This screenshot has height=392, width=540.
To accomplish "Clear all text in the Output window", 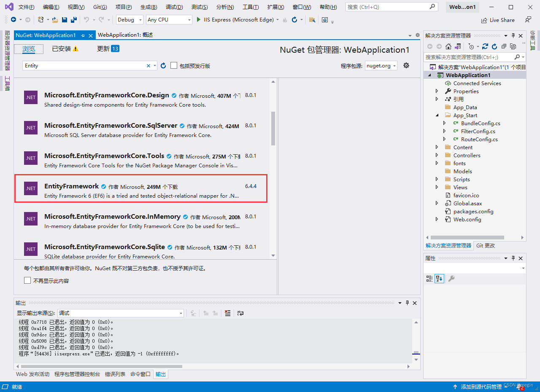I will tap(227, 313).
